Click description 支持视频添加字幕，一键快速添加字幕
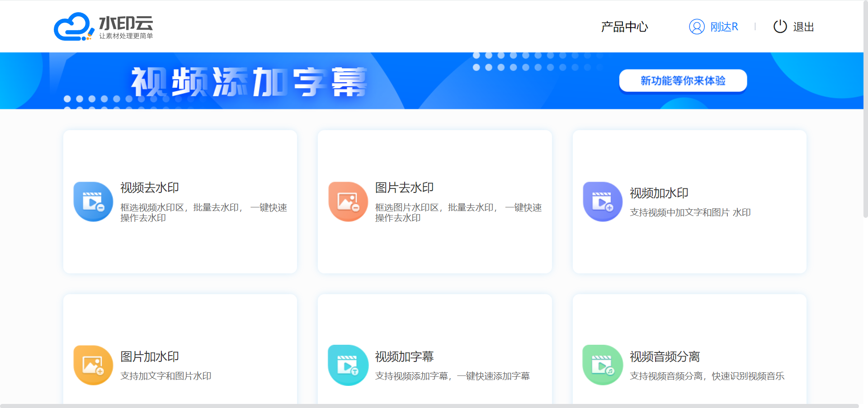 pos(453,376)
